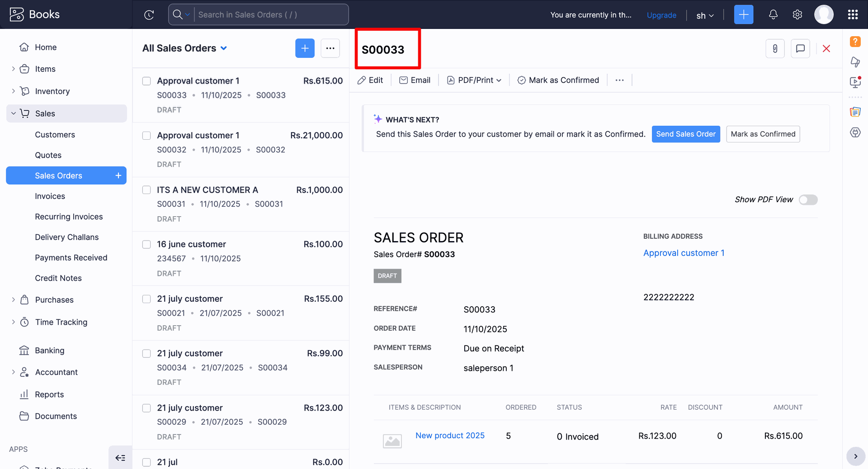Open the attachments paperclip icon
The width and height of the screenshot is (868, 469).
775,48
